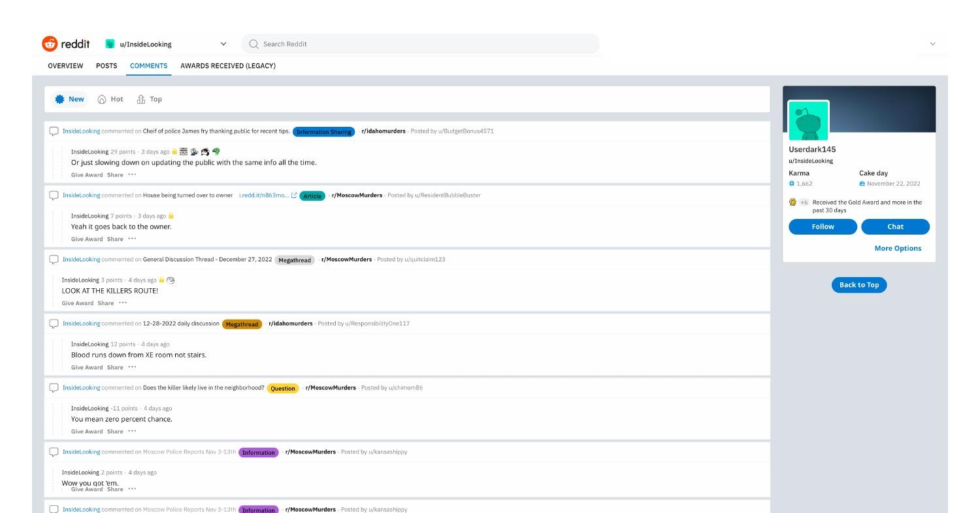Sort comments by Top

(150, 99)
